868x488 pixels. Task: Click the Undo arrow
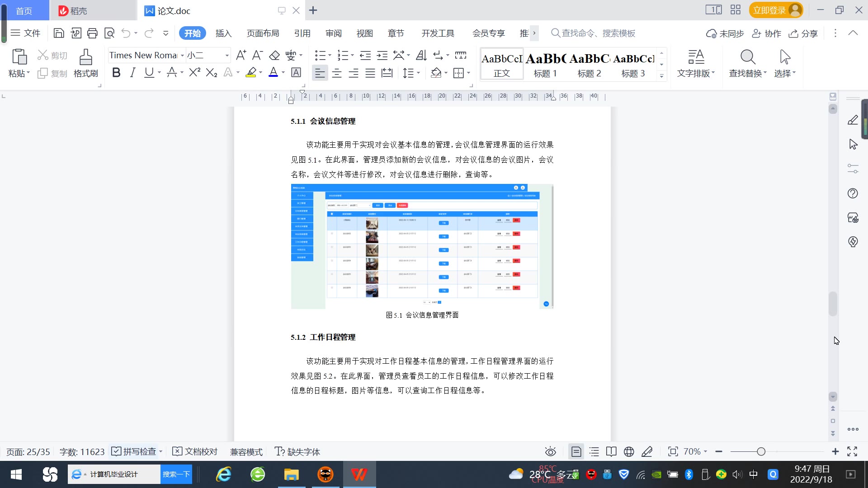click(x=126, y=33)
